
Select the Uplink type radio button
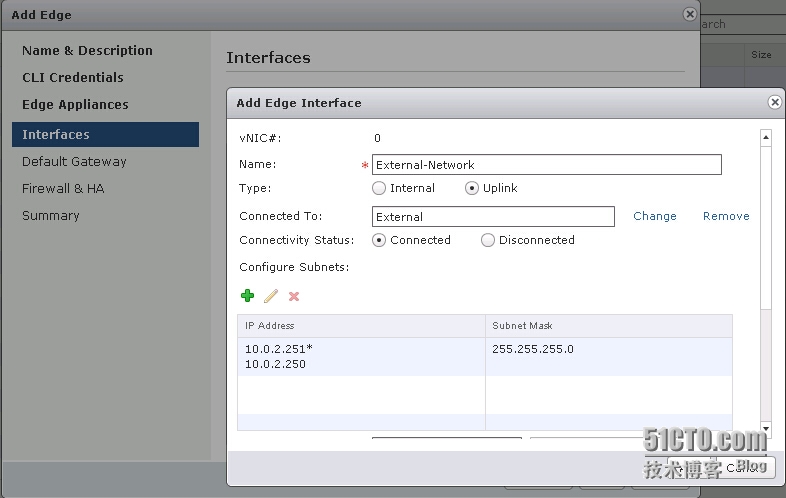click(472, 188)
